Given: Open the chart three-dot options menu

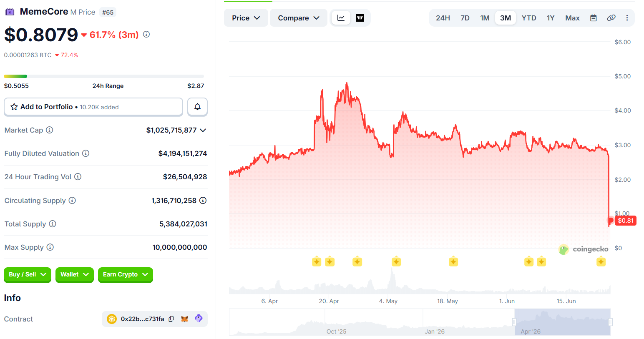Looking at the screenshot, I should 627,18.
